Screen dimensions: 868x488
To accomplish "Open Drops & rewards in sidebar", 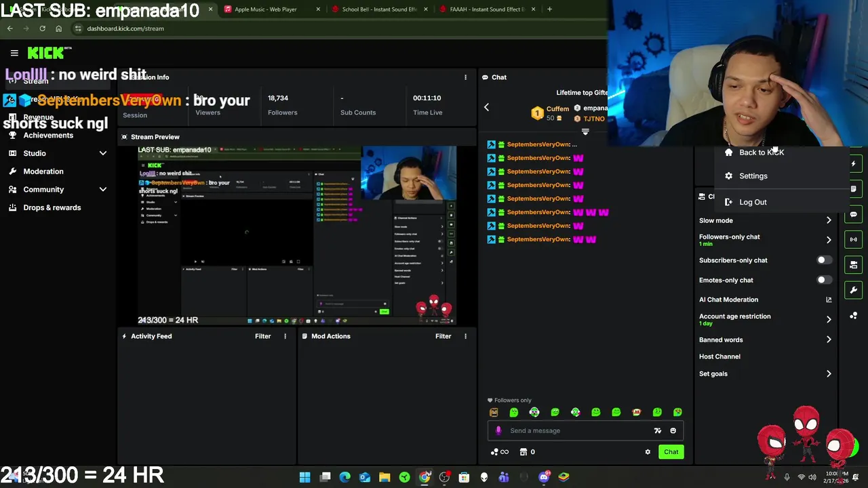I will point(52,207).
